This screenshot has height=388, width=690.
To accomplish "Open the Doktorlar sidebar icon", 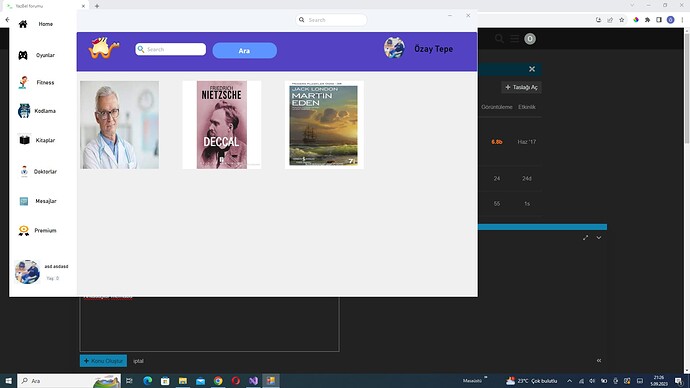I will click(24, 172).
